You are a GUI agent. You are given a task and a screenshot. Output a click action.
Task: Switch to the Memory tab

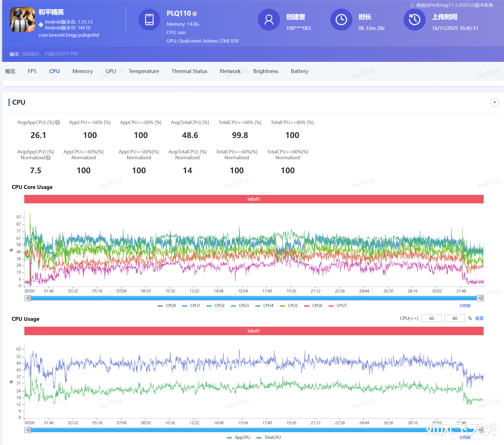[83, 71]
